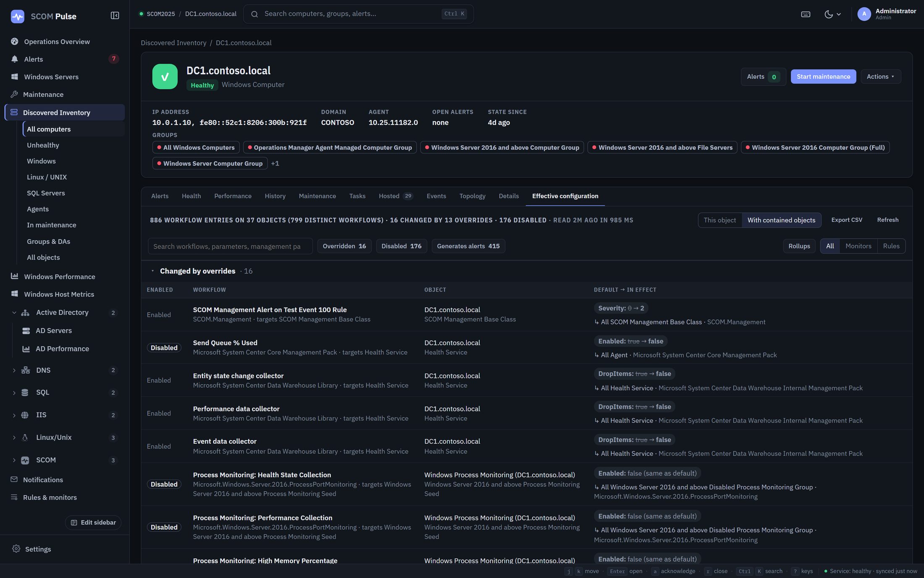Open keyboard shortcuts icon in top bar

(806, 14)
